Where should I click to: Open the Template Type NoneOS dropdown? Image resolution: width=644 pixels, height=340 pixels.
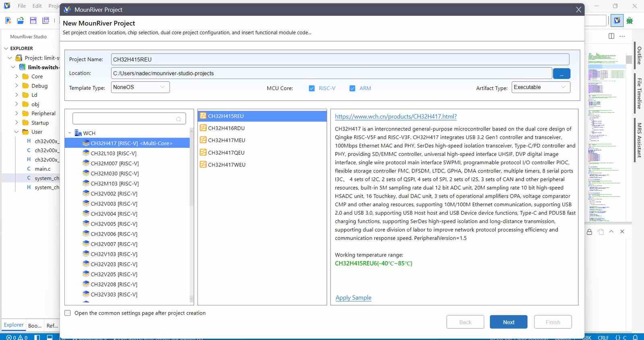coord(140,87)
